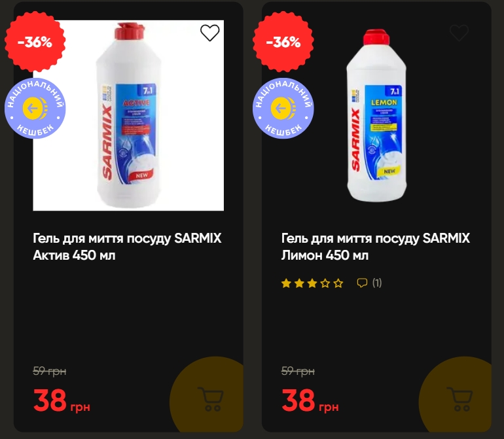The width and height of the screenshot is (504, 439).
Task: Click the -36% discount badge on the Актив card
Action: tap(35, 42)
